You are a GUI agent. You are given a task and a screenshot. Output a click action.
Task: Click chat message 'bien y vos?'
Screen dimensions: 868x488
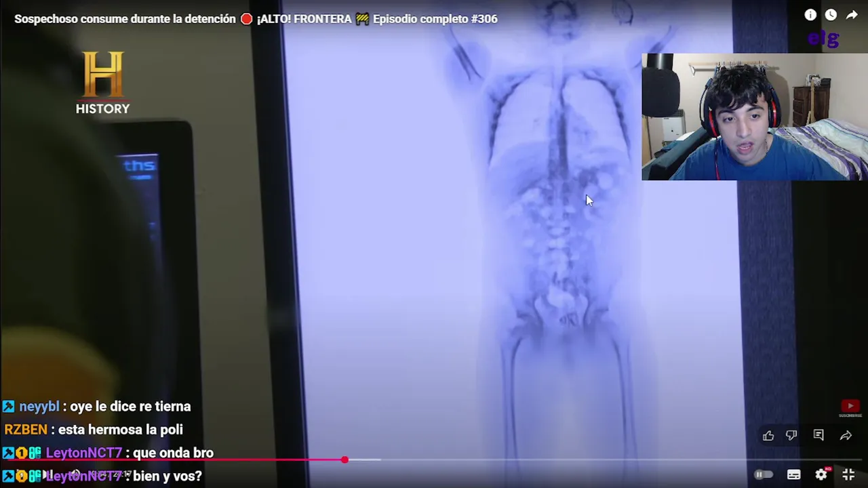pos(167,476)
